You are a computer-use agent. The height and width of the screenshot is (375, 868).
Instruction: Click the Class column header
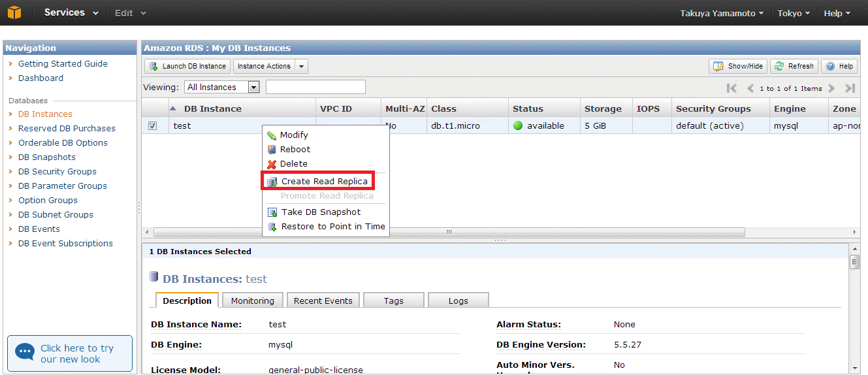468,108
